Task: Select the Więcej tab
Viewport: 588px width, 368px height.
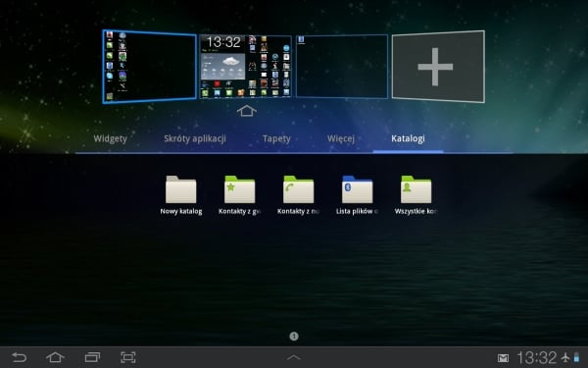Action: [x=341, y=138]
